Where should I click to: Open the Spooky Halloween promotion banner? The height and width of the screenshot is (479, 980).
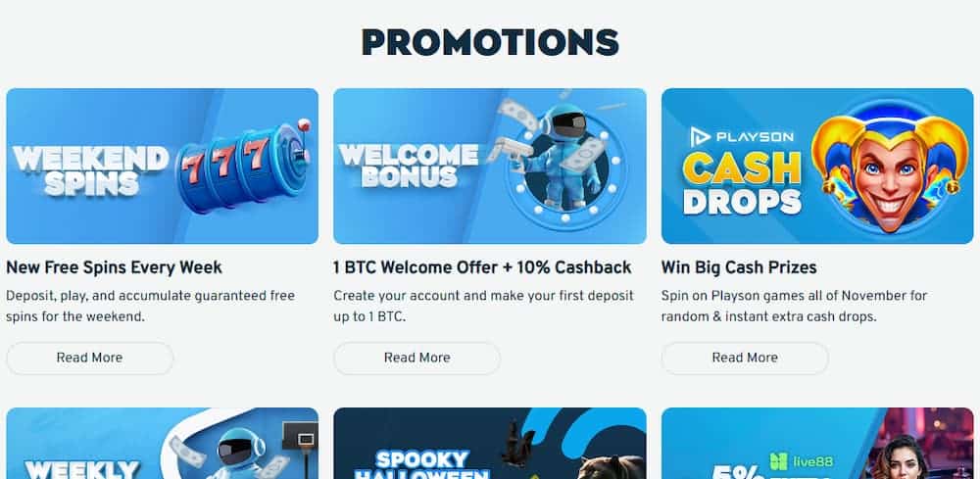(x=489, y=444)
